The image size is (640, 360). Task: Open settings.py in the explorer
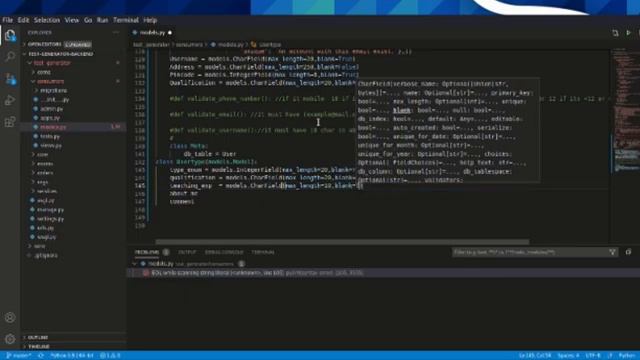click(x=50, y=219)
